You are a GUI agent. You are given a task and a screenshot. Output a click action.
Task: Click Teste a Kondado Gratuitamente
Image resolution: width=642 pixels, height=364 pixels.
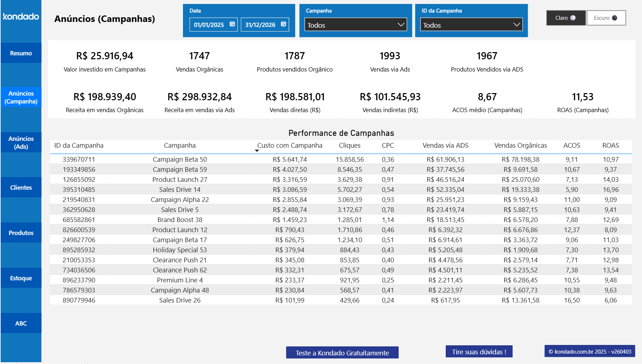coord(342,353)
